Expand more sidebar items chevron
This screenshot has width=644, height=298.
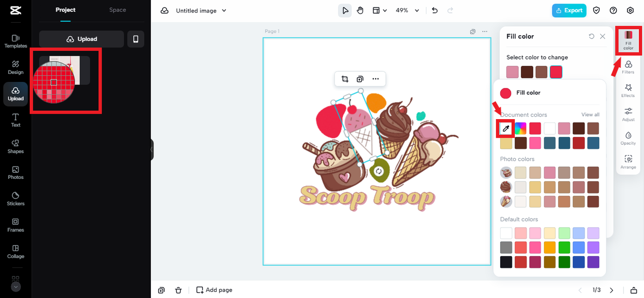pyautogui.click(x=16, y=287)
